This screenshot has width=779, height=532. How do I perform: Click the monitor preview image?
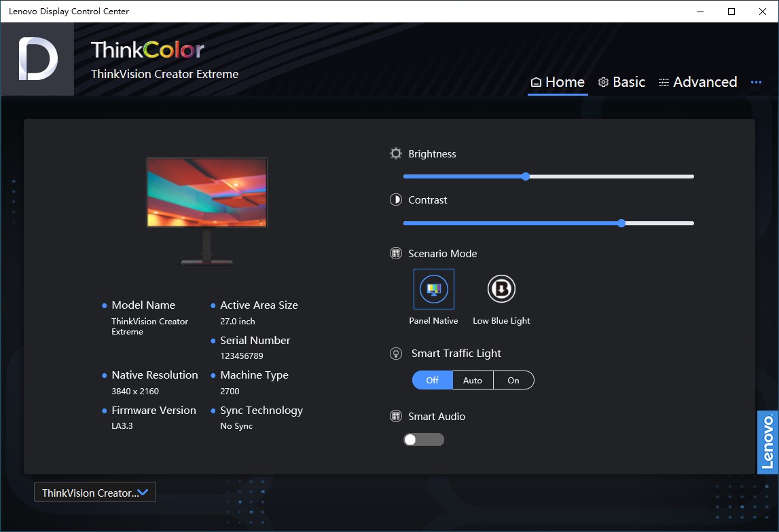tap(206, 212)
